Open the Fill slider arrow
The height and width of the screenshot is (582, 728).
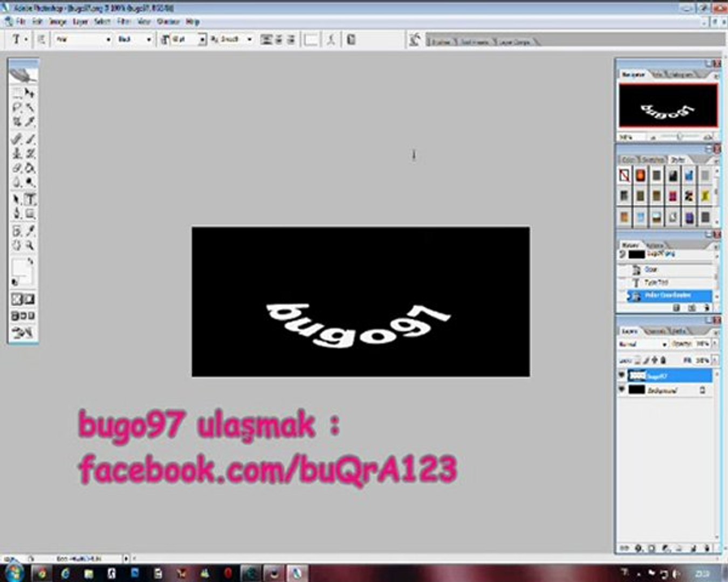pos(716,359)
